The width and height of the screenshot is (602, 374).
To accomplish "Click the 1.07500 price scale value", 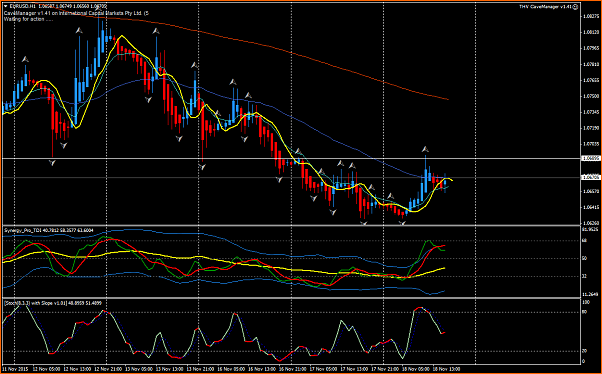I will point(591,96).
